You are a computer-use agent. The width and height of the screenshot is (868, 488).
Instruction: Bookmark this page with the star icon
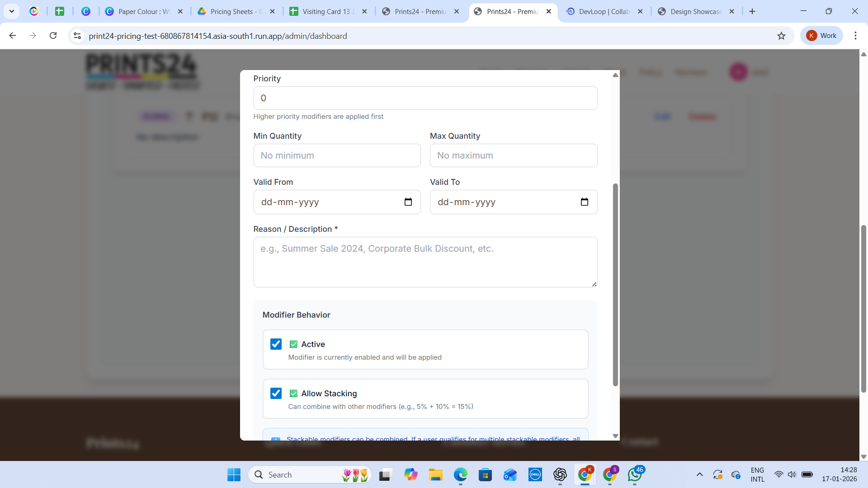782,36
